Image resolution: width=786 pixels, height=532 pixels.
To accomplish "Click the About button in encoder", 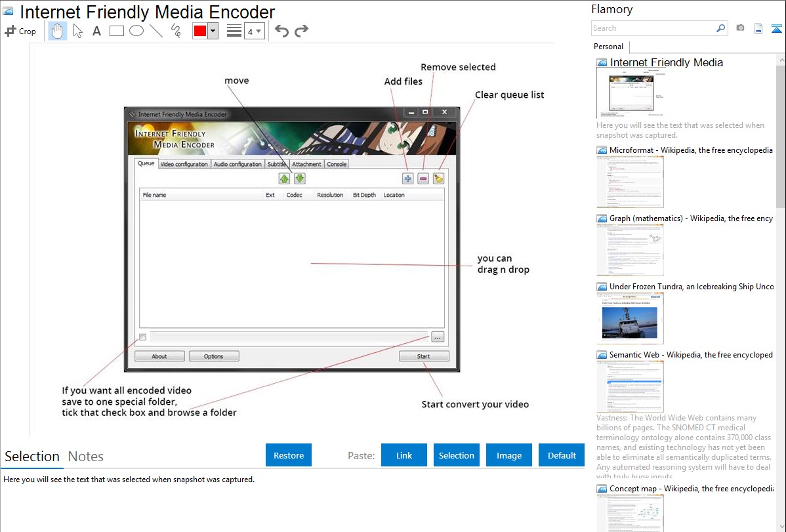I will click(x=159, y=356).
